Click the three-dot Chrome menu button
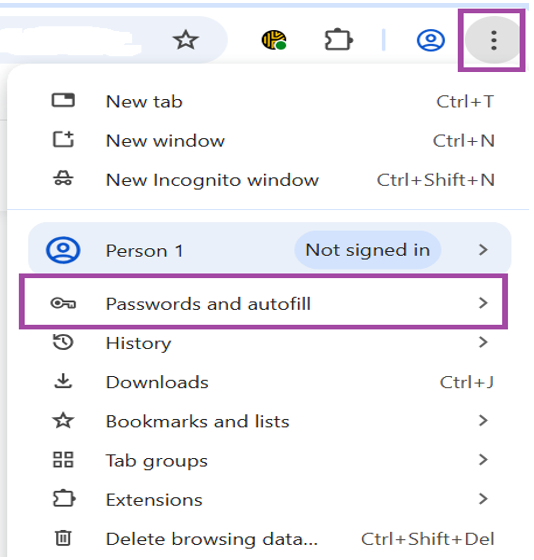The height and width of the screenshot is (560, 534). point(493,40)
